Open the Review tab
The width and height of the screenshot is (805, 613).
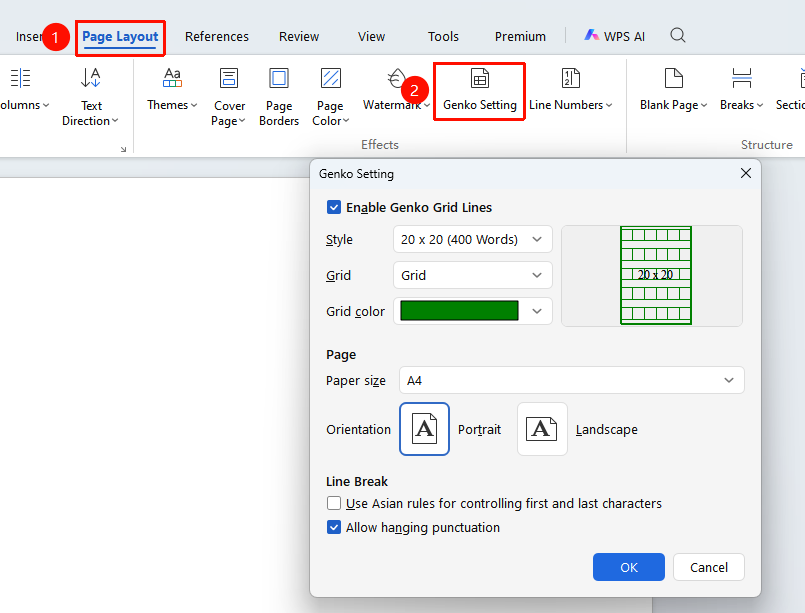(299, 36)
